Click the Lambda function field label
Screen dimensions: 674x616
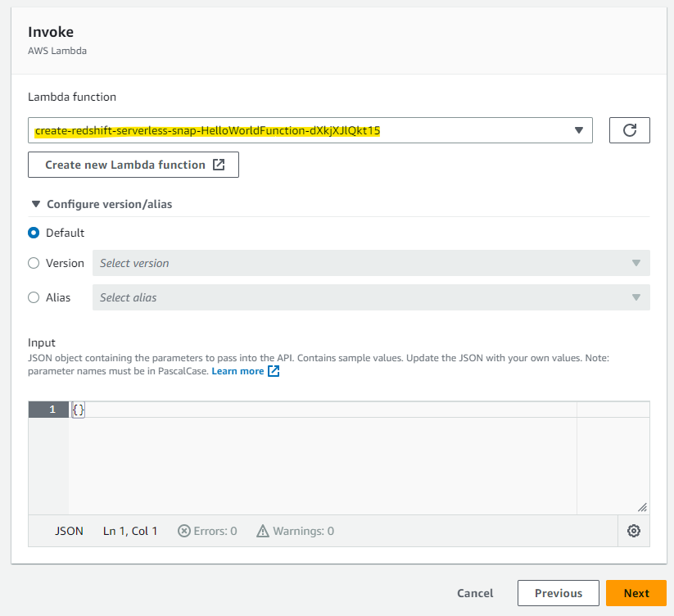(x=72, y=97)
